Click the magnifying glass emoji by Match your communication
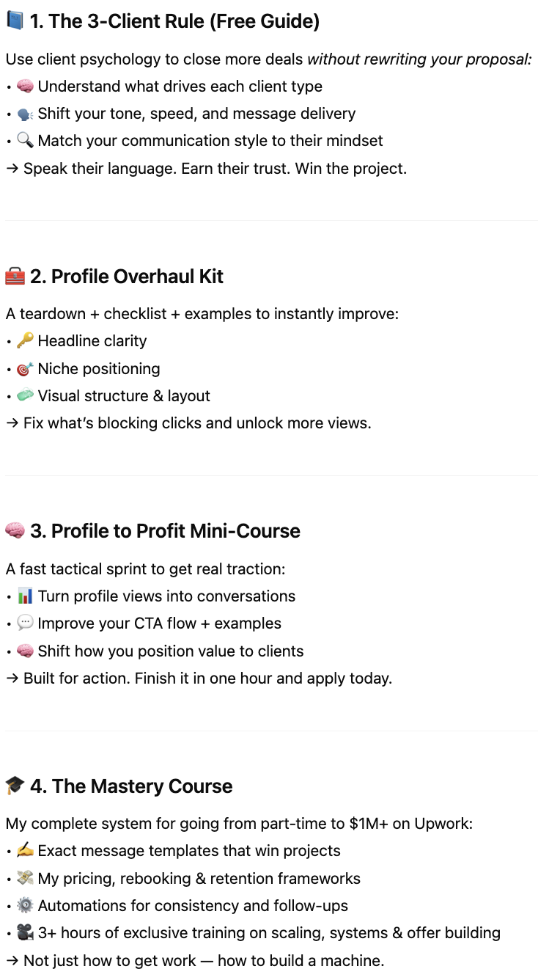This screenshot has width=538, height=980. 25,141
